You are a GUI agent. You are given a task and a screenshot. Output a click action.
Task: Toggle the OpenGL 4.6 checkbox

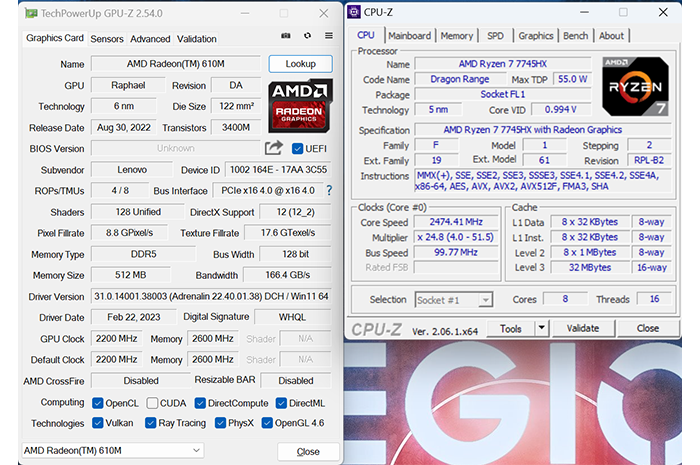coord(267,423)
